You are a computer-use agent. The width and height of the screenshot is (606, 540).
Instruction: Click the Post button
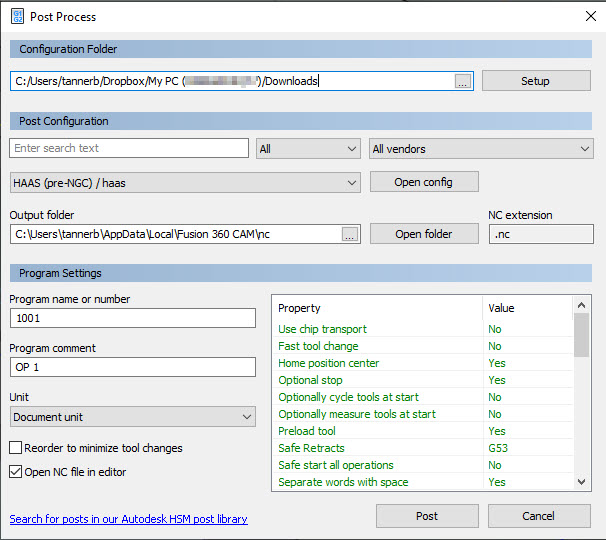pos(427,516)
